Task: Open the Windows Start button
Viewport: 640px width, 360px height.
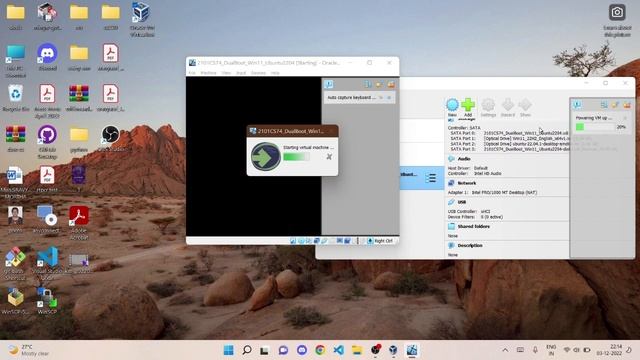Action: (229, 350)
